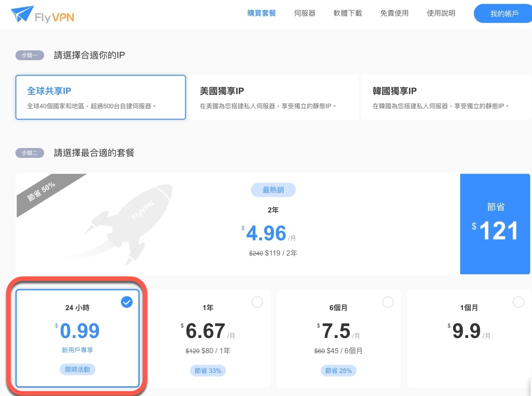Screen dimensions: 532x396
Task: Click the 節省 33% badge
Action: coord(208,370)
